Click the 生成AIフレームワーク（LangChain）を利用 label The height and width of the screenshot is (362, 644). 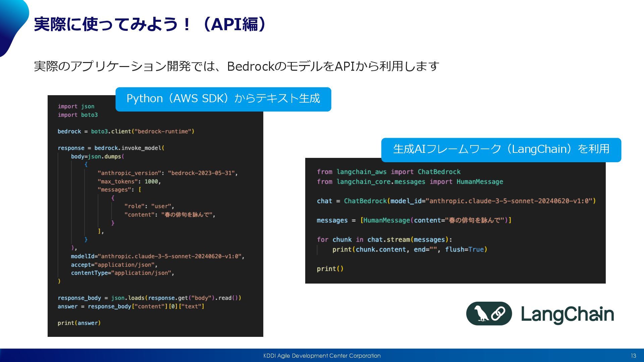click(501, 149)
